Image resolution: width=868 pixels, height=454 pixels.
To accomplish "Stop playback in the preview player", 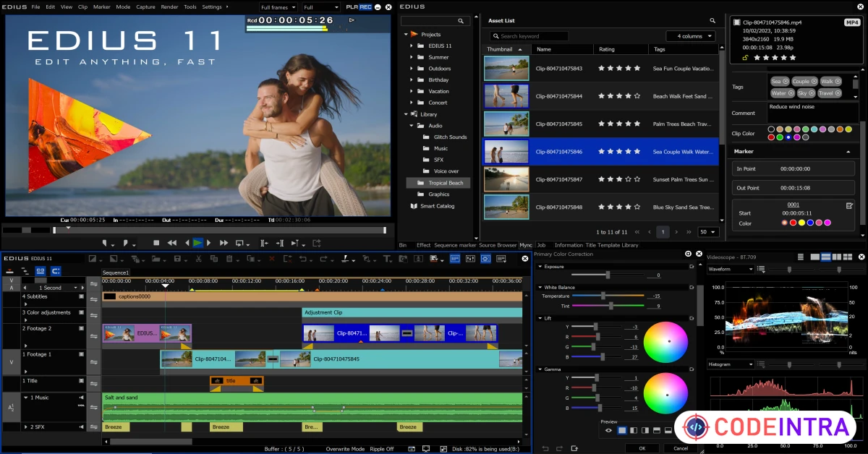I will tap(156, 243).
